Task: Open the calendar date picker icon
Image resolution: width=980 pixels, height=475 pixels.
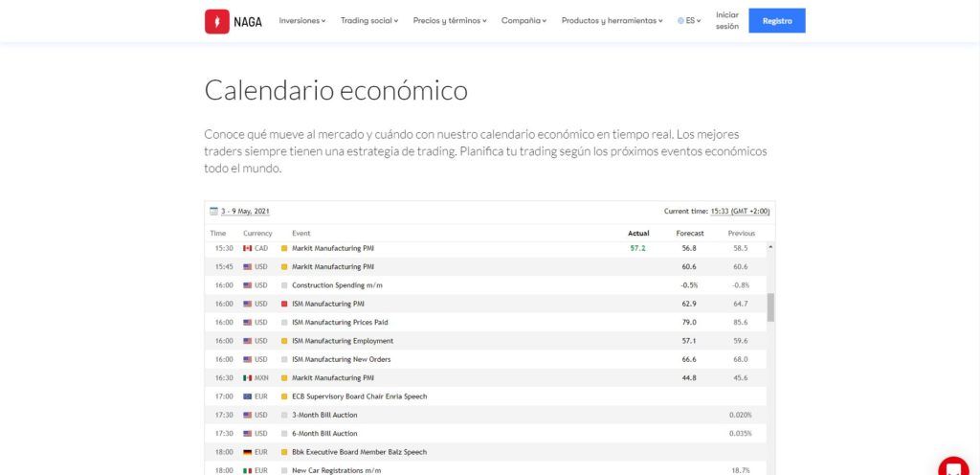Action: [213, 212]
